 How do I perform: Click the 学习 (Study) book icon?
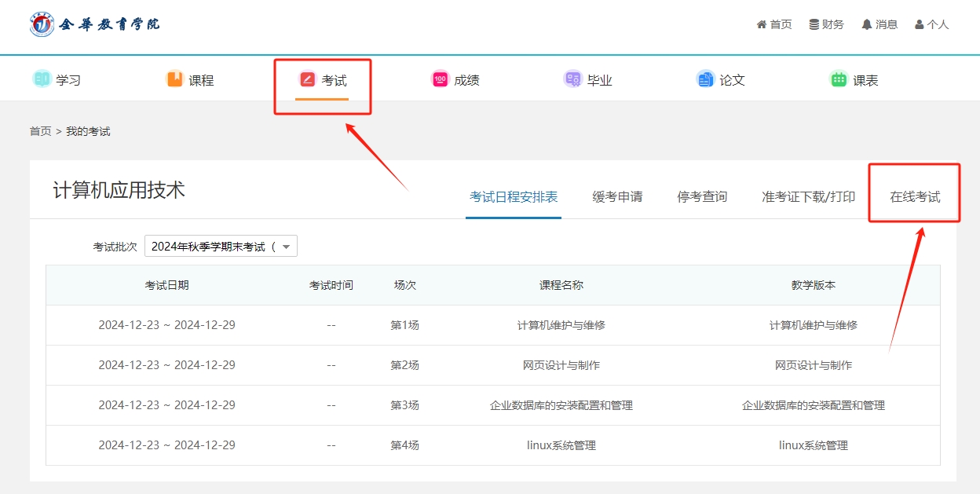pyautogui.click(x=42, y=79)
